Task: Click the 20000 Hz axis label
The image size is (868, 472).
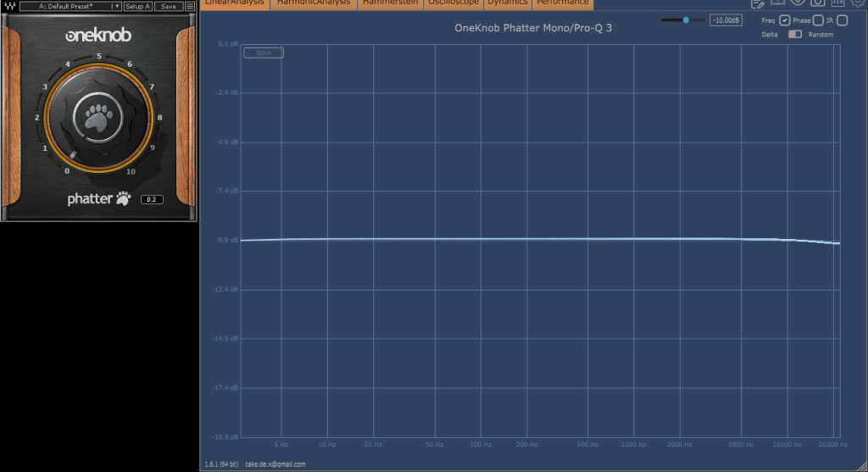Action: (833, 444)
